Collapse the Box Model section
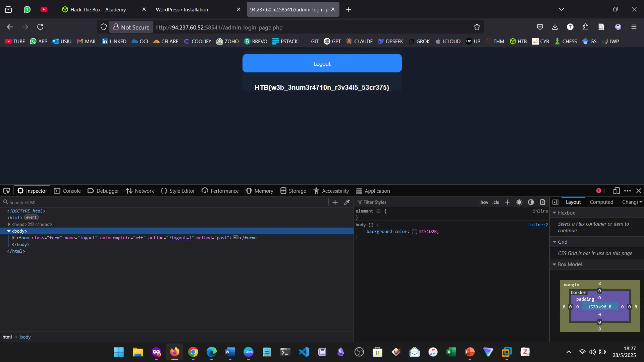Image resolution: width=644 pixels, height=362 pixels. [x=554, y=264]
